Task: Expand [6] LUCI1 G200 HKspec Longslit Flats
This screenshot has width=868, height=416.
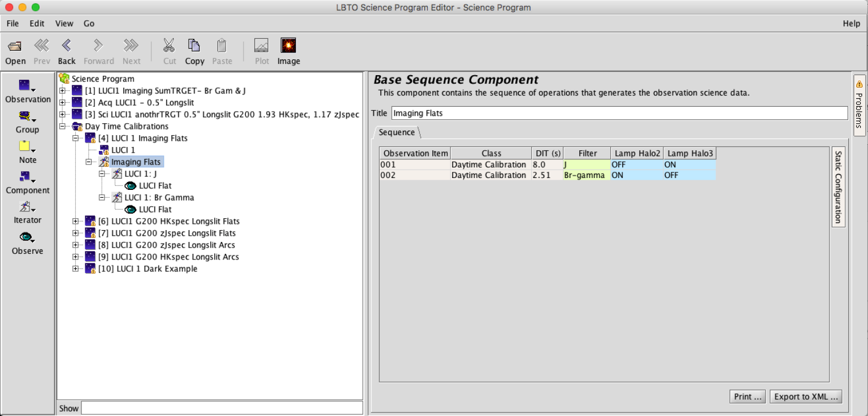Action: click(75, 221)
